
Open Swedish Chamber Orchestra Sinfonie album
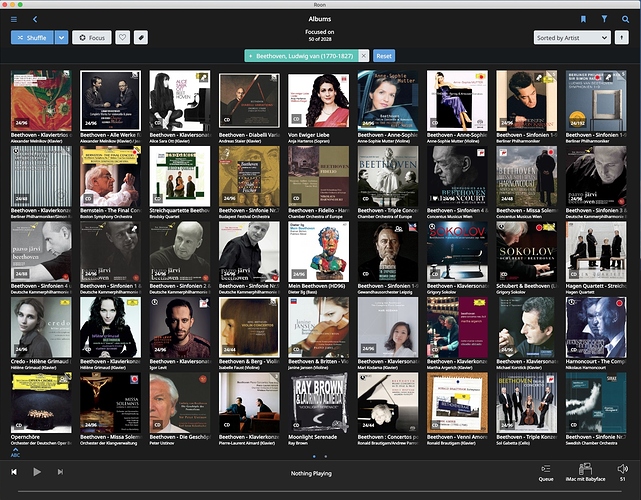click(596, 403)
